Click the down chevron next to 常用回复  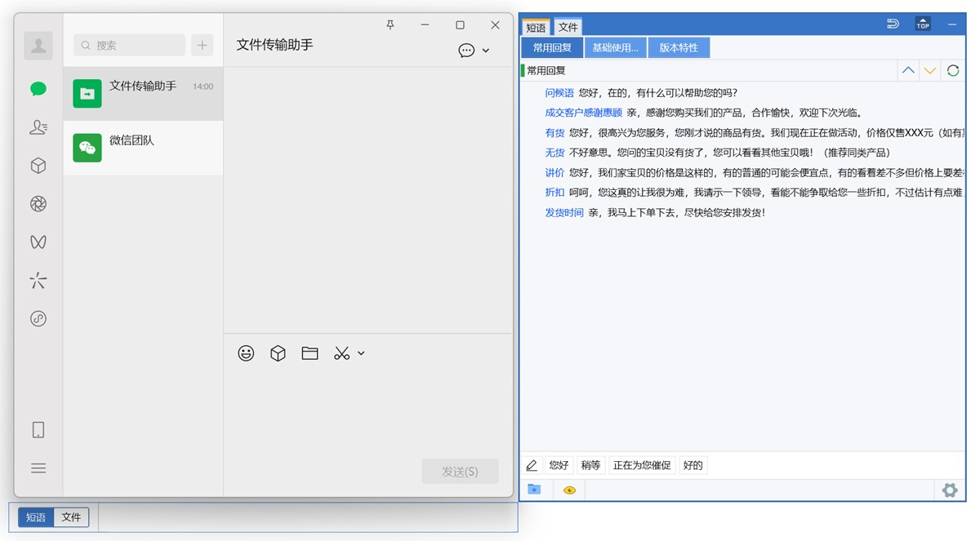point(929,71)
